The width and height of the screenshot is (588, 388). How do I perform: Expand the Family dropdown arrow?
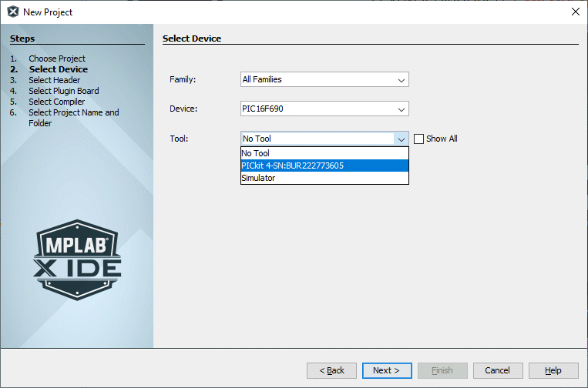(x=401, y=80)
